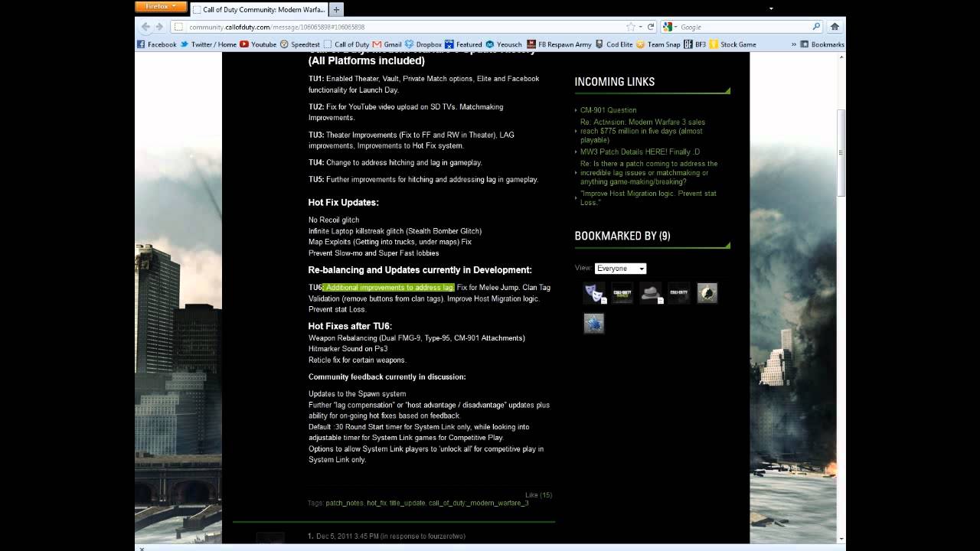Open the CM-901 Question incoming link
This screenshot has width=980, height=551.
pyautogui.click(x=608, y=110)
